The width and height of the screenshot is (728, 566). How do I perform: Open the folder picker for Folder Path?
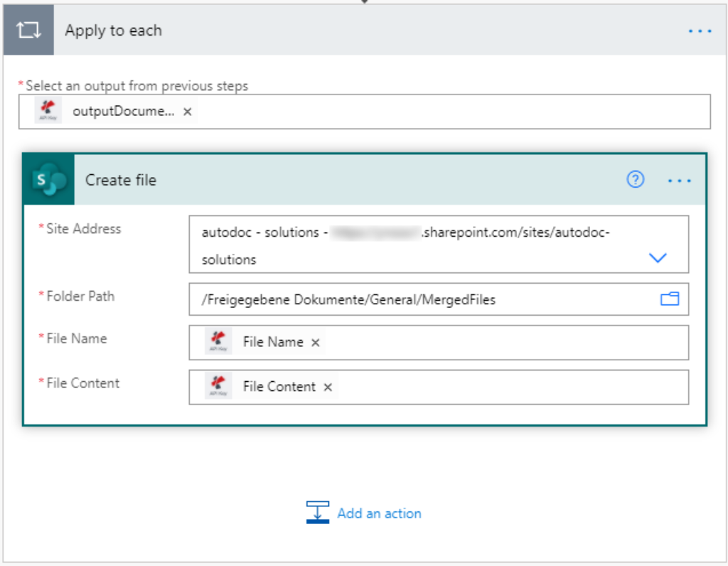click(x=670, y=299)
